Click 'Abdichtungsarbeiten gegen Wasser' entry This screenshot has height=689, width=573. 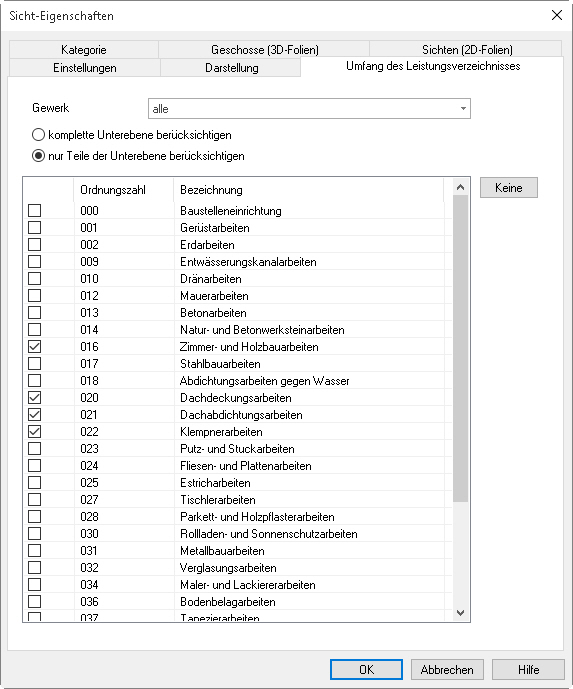265,381
